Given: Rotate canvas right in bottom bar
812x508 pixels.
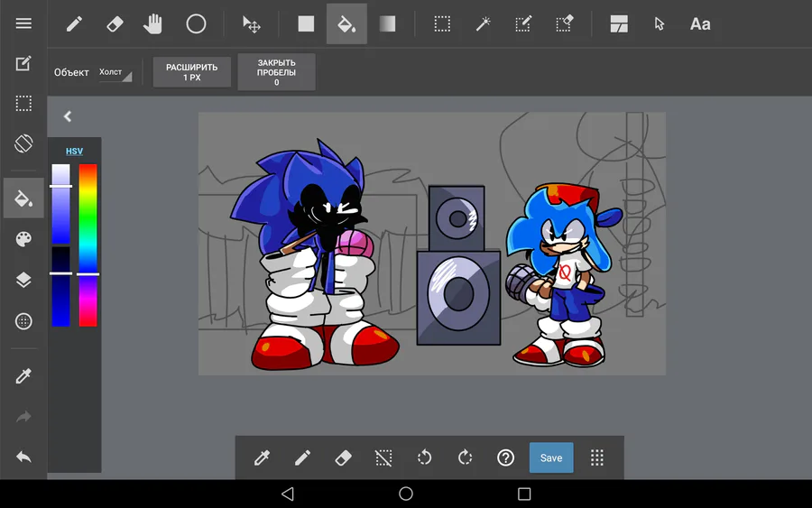Looking at the screenshot, I should [x=465, y=457].
